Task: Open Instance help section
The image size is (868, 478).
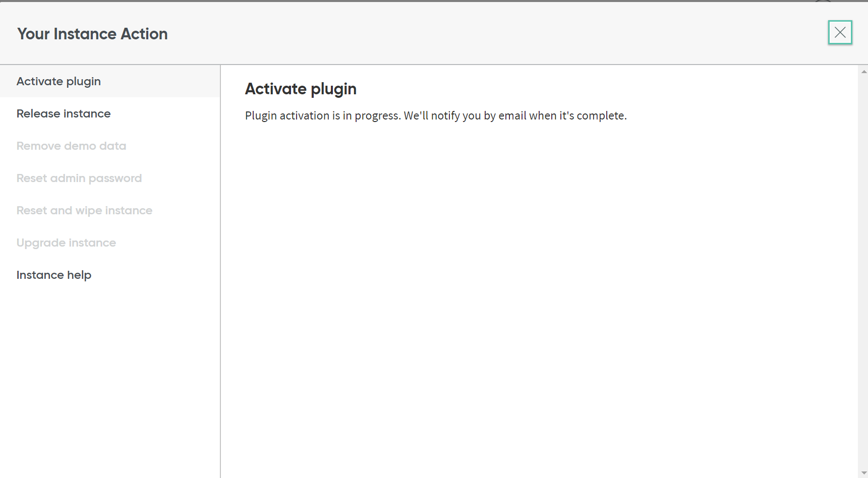Action: coord(110,275)
